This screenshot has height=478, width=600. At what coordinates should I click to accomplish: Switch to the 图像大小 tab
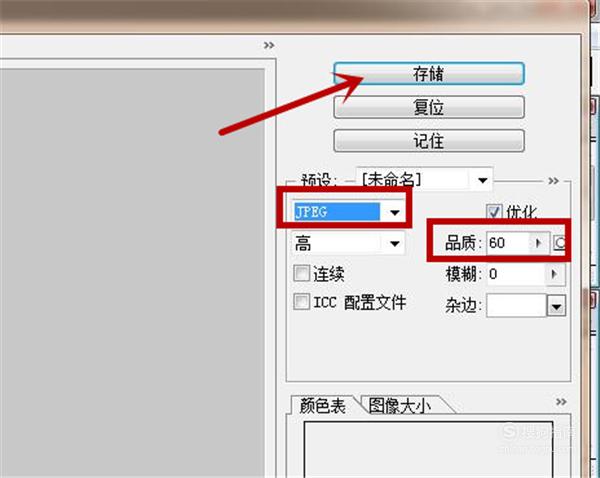[399, 406]
